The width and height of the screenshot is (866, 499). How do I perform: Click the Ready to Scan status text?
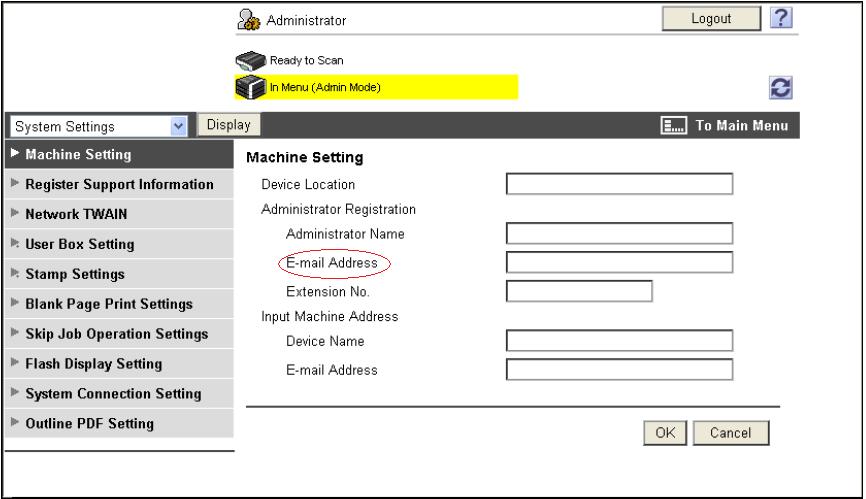tap(307, 60)
